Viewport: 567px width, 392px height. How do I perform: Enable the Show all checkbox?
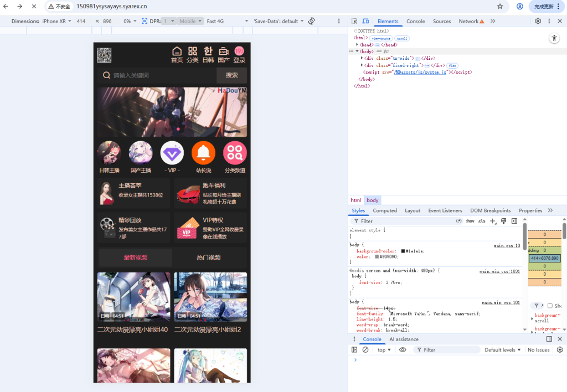point(550,306)
